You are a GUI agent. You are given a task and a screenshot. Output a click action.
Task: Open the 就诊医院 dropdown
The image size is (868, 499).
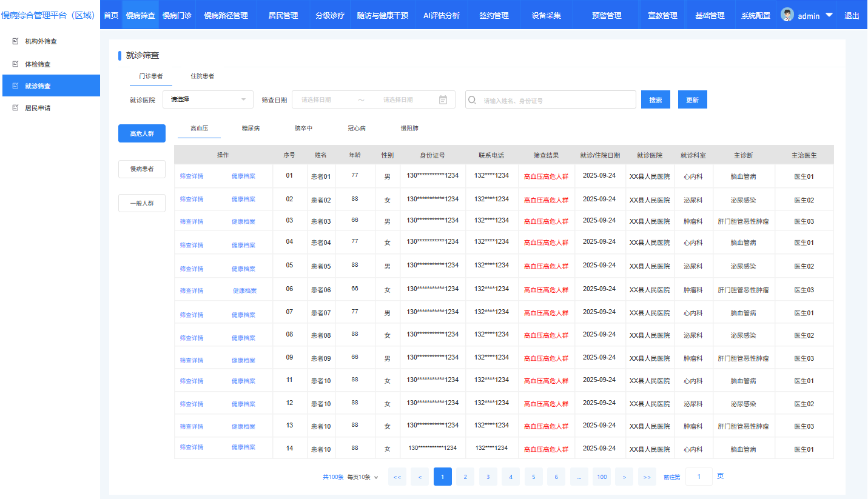coord(208,99)
